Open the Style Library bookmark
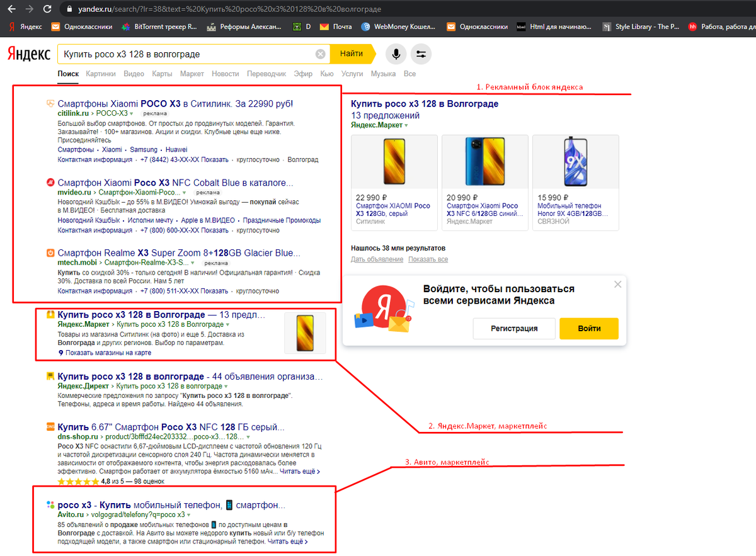The width and height of the screenshot is (756, 556). pos(639,27)
